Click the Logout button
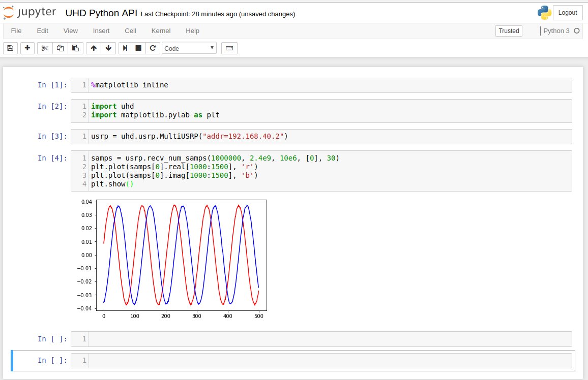This screenshot has height=380, width=588. 567,13
